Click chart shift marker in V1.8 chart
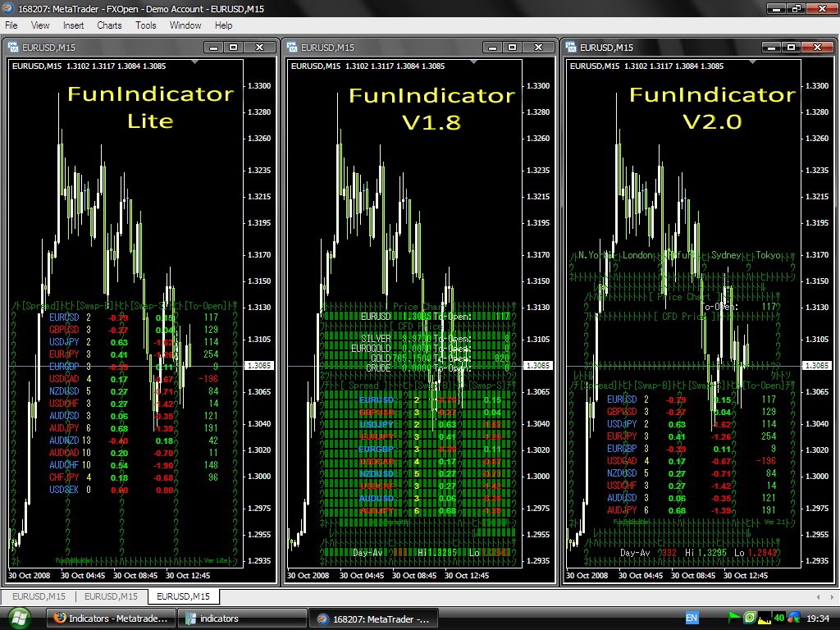 point(473,62)
